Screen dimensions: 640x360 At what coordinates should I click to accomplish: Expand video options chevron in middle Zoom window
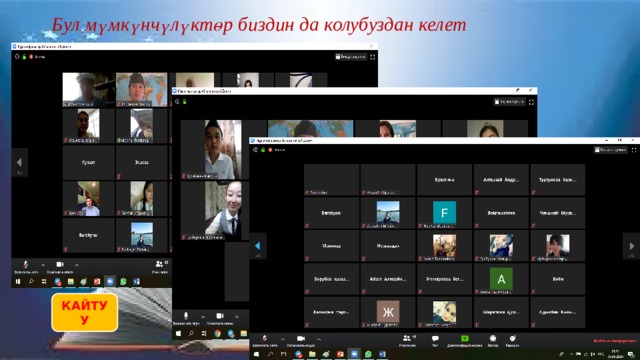tap(237, 317)
